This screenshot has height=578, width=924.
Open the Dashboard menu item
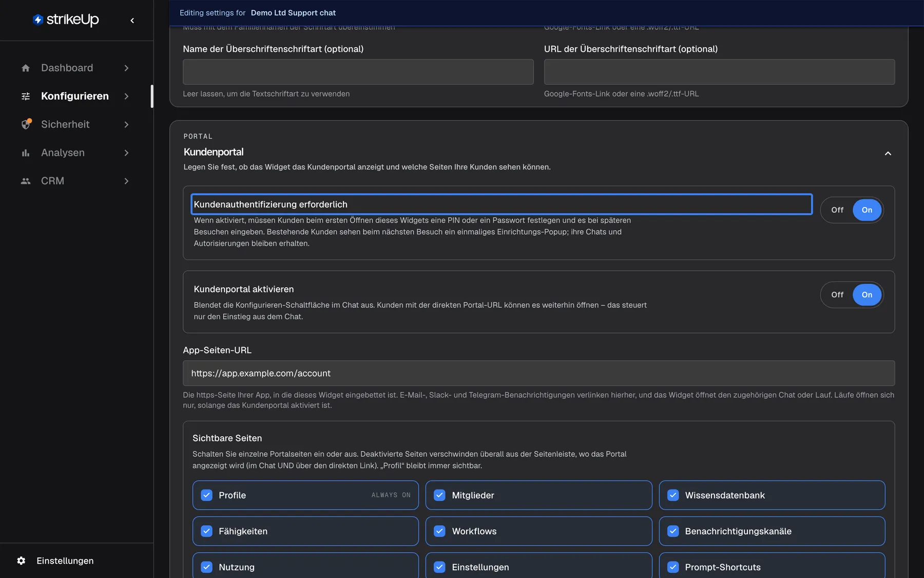point(76,68)
